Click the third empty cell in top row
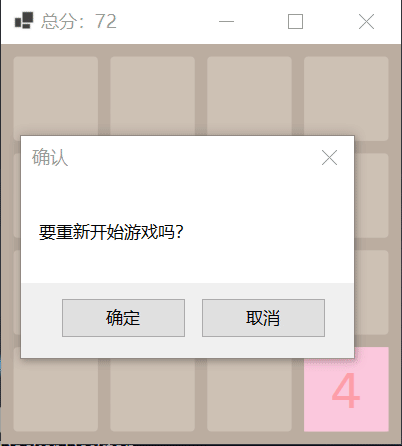The height and width of the screenshot is (446, 402). 249,96
